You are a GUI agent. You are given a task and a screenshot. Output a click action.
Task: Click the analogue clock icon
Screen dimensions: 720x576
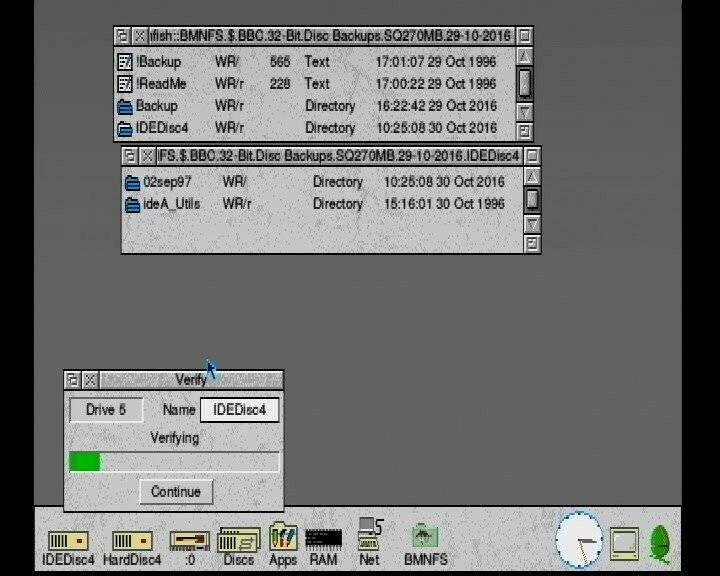pyautogui.click(x=580, y=540)
